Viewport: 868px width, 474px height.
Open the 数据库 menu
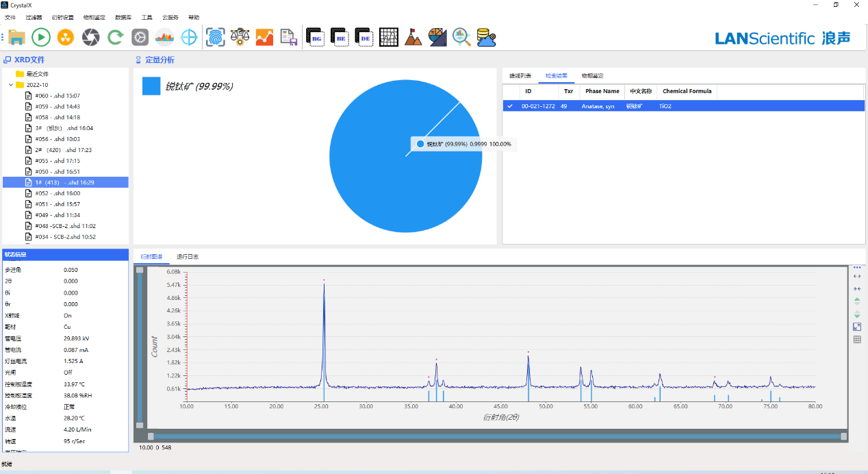tap(123, 17)
